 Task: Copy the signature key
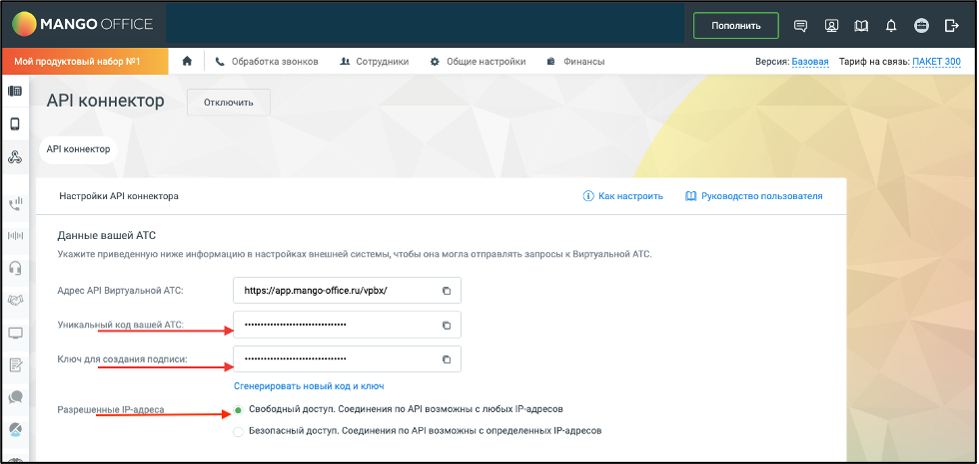pos(446,359)
